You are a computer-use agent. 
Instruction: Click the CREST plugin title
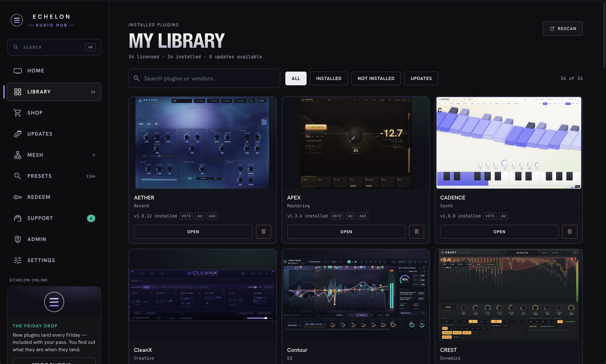click(x=448, y=350)
